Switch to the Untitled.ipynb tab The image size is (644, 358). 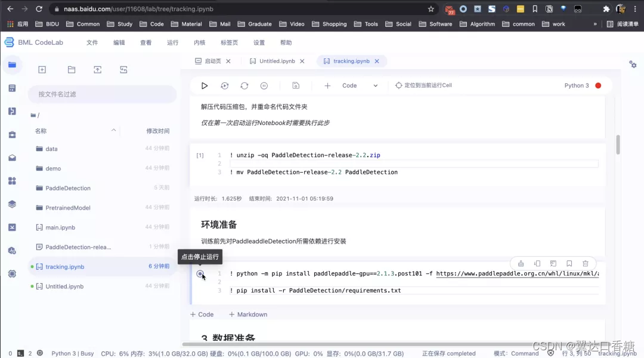pos(275,60)
